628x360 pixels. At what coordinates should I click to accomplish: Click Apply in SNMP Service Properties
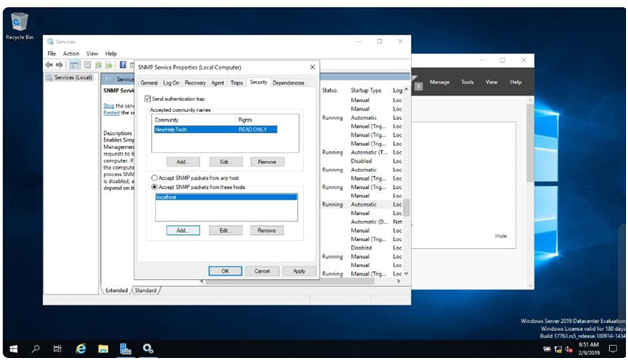(299, 271)
